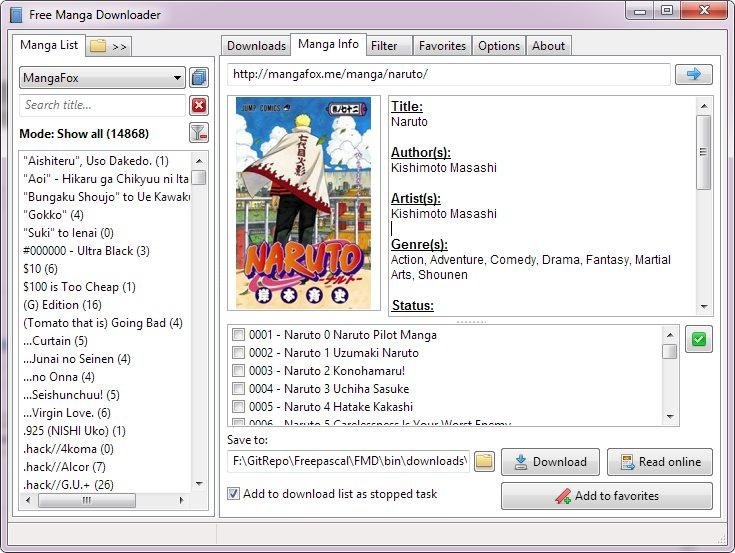Select #000000 - Ultra Black (3)
Image resolution: width=735 pixels, height=553 pixels.
[86, 251]
